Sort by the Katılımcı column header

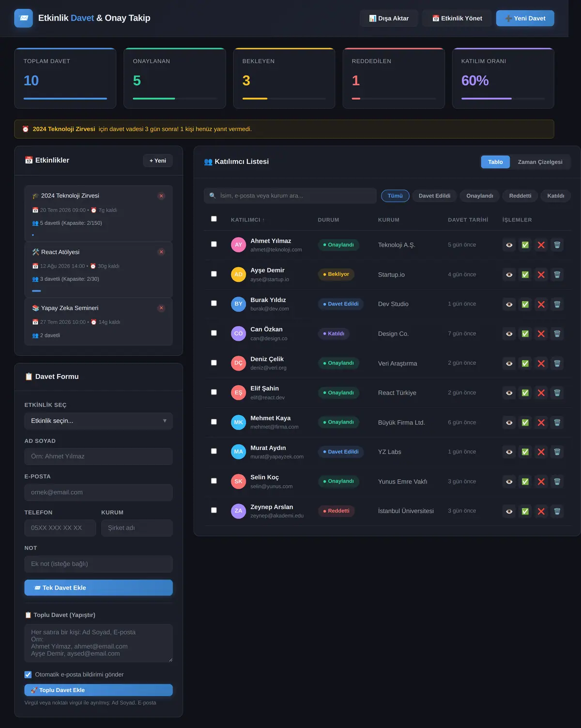click(x=247, y=220)
